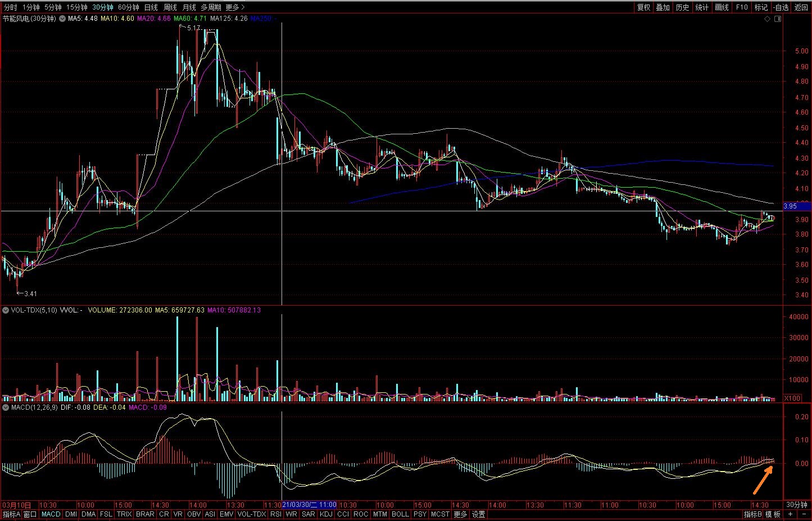Select the KDJ indicator tab
The image size is (812, 521).
(x=326, y=514)
